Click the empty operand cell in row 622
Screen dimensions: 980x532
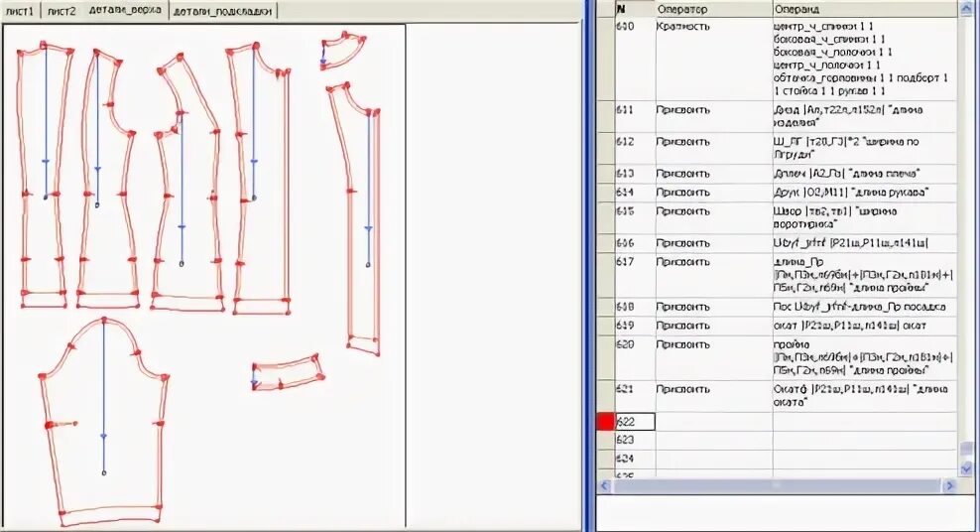[864, 422]
